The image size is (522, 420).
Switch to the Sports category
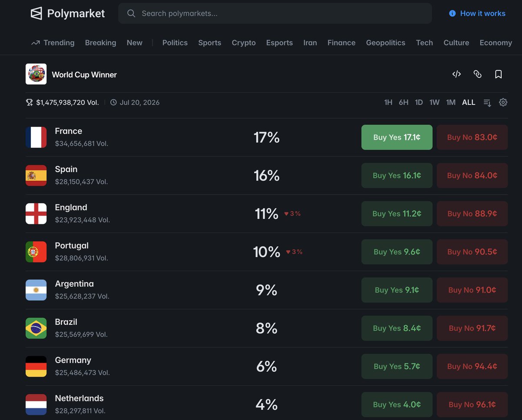[x=210, y=43]
